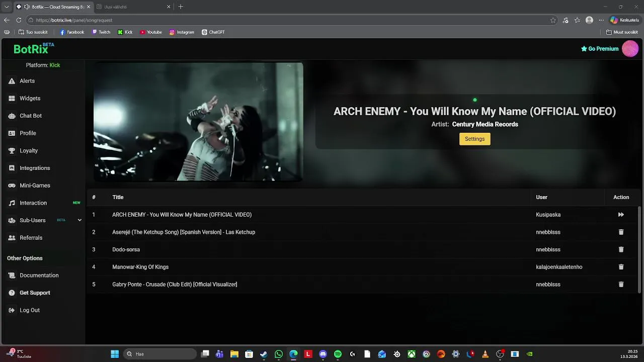Close the Uusi välilehti tab
Viewport: 644px width, 362px height.
[x=169, y=7]
